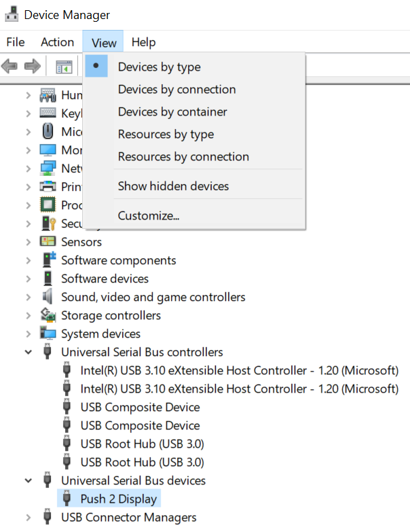Switch view to Devices by connection
Screen dimensions: 410x532
(176, 89)
